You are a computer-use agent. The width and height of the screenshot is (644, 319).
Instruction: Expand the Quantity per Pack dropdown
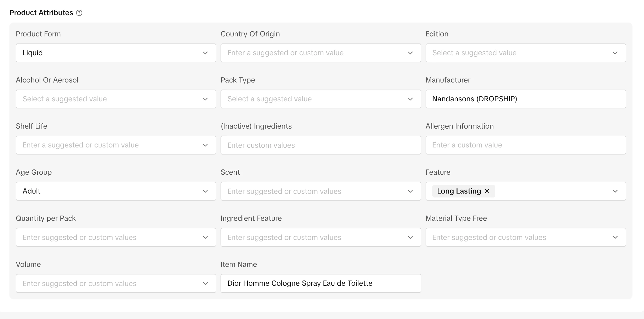coord(116,237)
